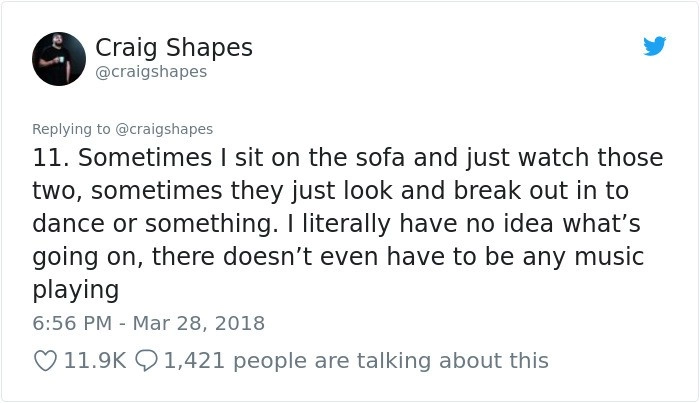This screenshot has width=700, height=403.
Task: Open Craig Shapes' profile picture
Action: point(59,59)
